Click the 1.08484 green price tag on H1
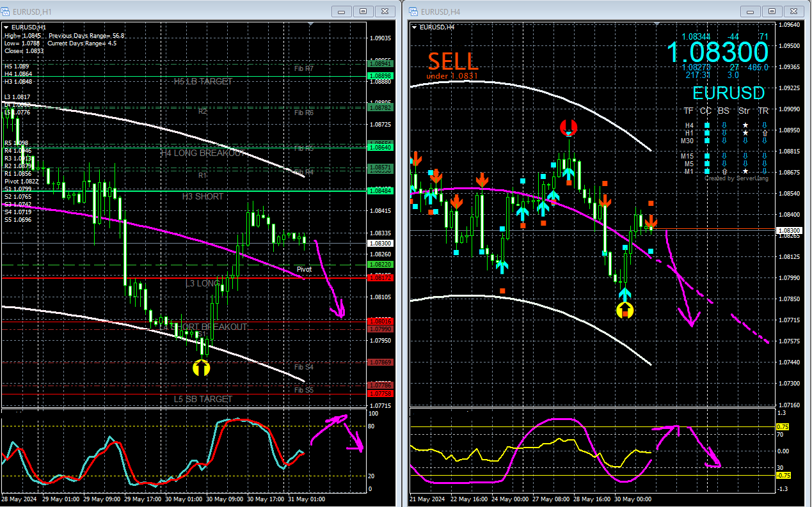 381,191
